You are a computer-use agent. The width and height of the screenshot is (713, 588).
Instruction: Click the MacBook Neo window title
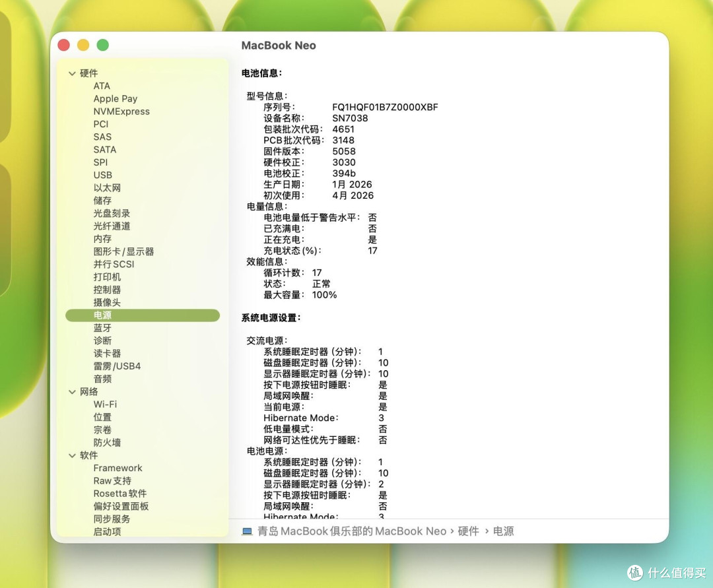[x=279, y=46]
